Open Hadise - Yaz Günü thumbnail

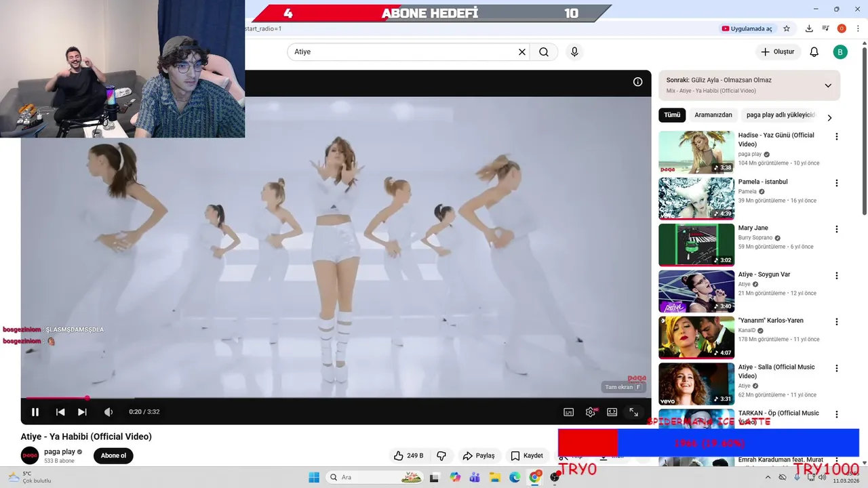click(x=696, y=152)
